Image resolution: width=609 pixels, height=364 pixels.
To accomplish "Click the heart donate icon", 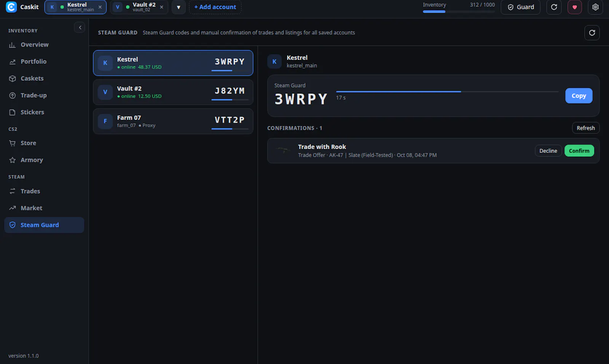I will [x=575, y=7].
